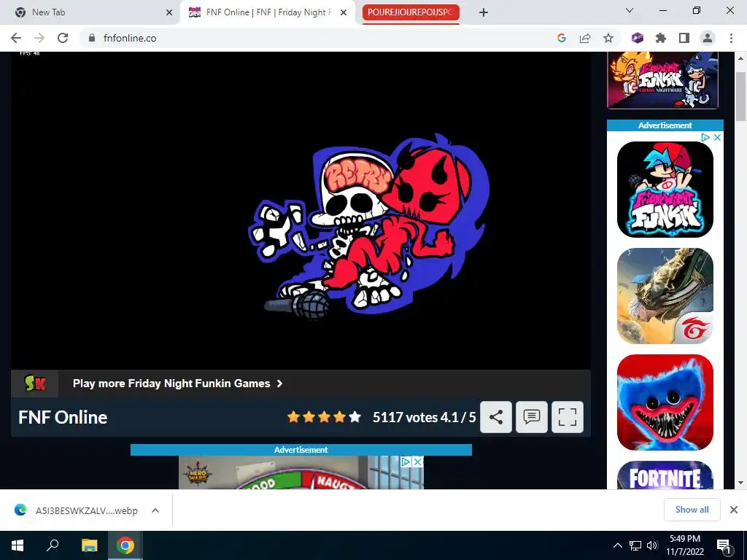
Task: Close the Hero Wars banner ad
Action: coord(417,462)
